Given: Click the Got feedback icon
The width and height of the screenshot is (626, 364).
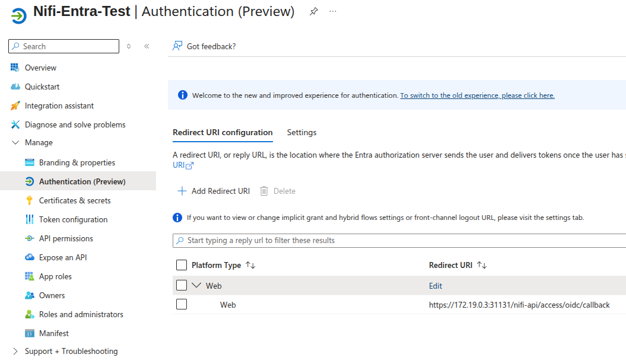Looking at the screenshot, I should pyautogui.click(x=177, y=46).
